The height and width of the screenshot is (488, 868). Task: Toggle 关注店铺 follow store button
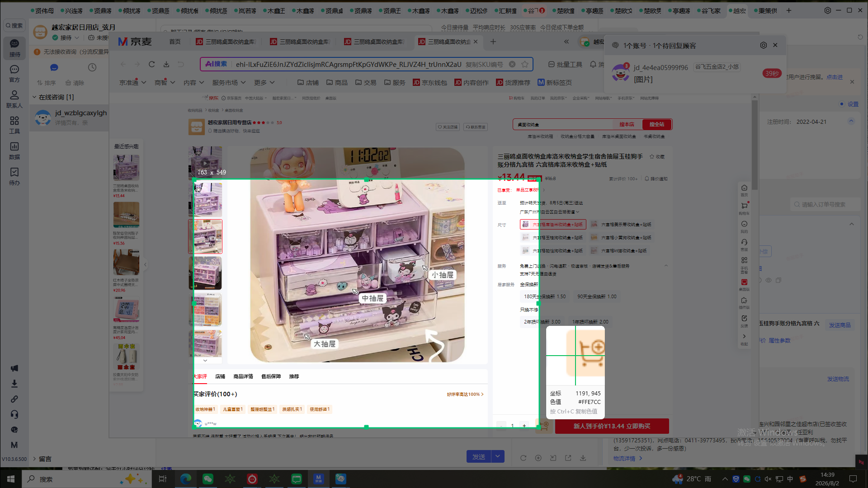(x=448, y=127)
